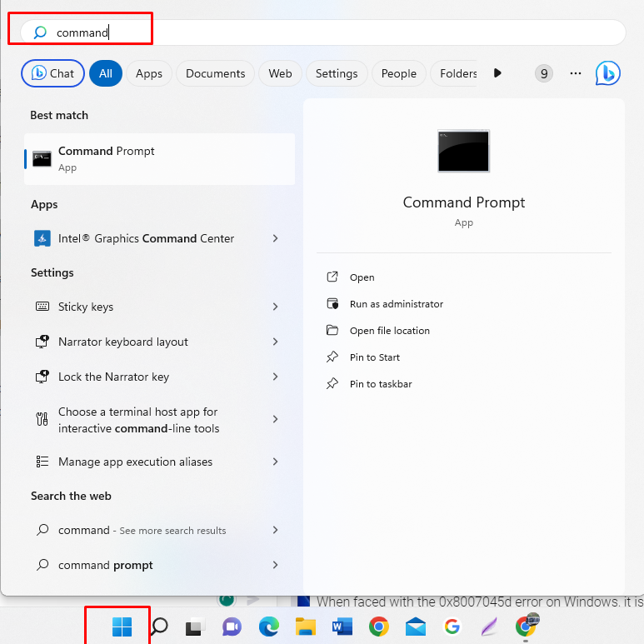644x644 pixels.
Task: Open Intel Graphics Command Center result
Action: (159, 238)
